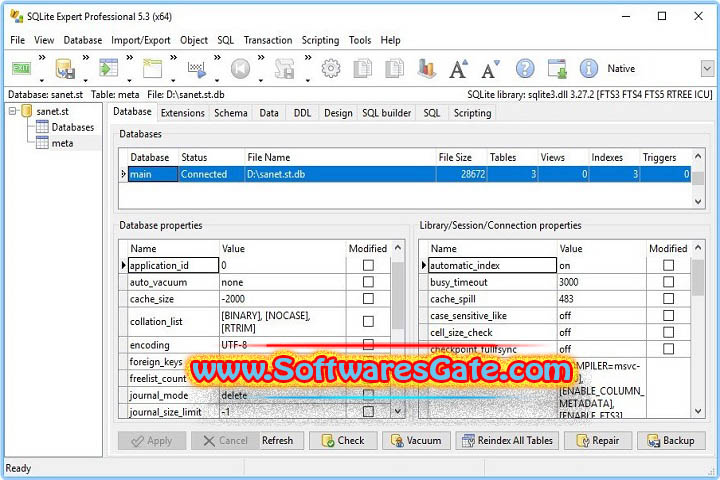Switch to the Schema tab

click(231, 113)
